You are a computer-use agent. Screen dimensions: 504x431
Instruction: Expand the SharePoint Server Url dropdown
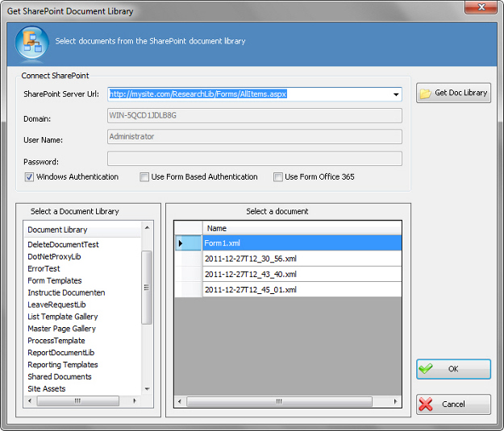click(x=396, y=94)
